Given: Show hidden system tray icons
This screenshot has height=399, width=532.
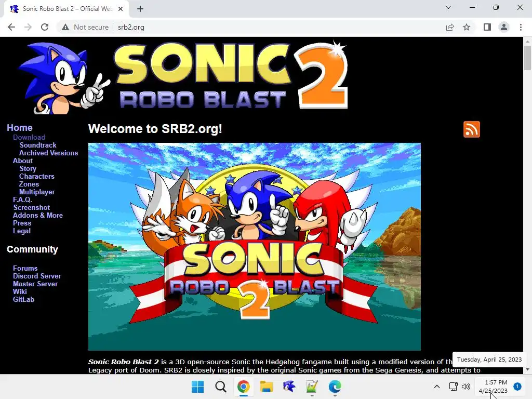Looking at the screenshot, I should (x=437, y=387).
